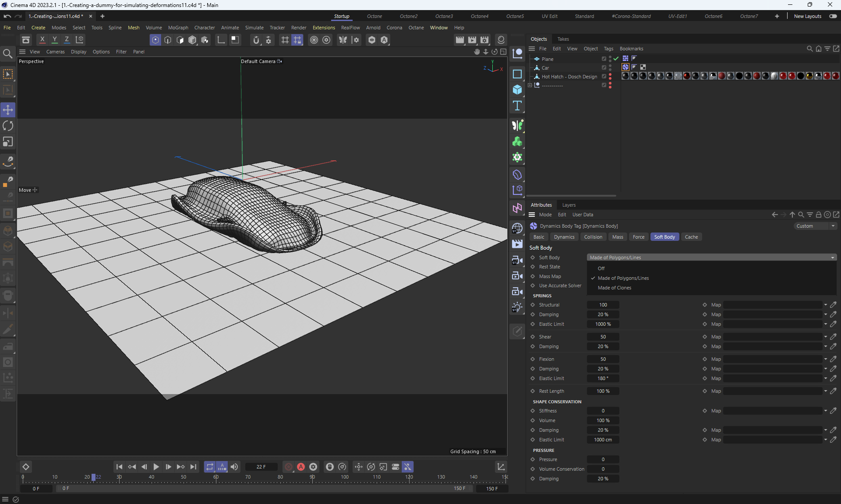Click the Render to Picture Viewer icon
Viewport: 841px width, 504px height.
point(472,40)
